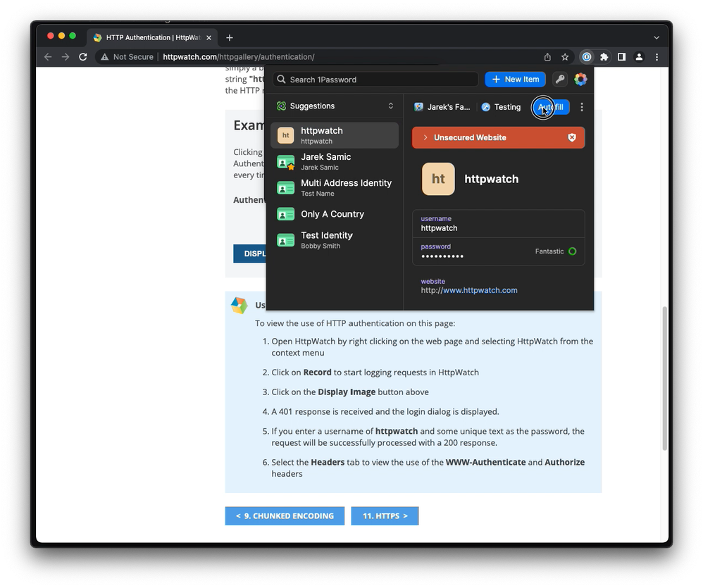Bookmark this page with the star icon
The height and width of the screenshot is (588, 703).
click(565, 57)
